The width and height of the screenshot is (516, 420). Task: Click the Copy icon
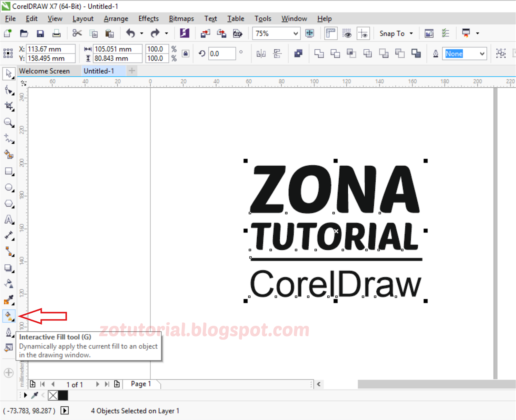[x=94, y=34]
